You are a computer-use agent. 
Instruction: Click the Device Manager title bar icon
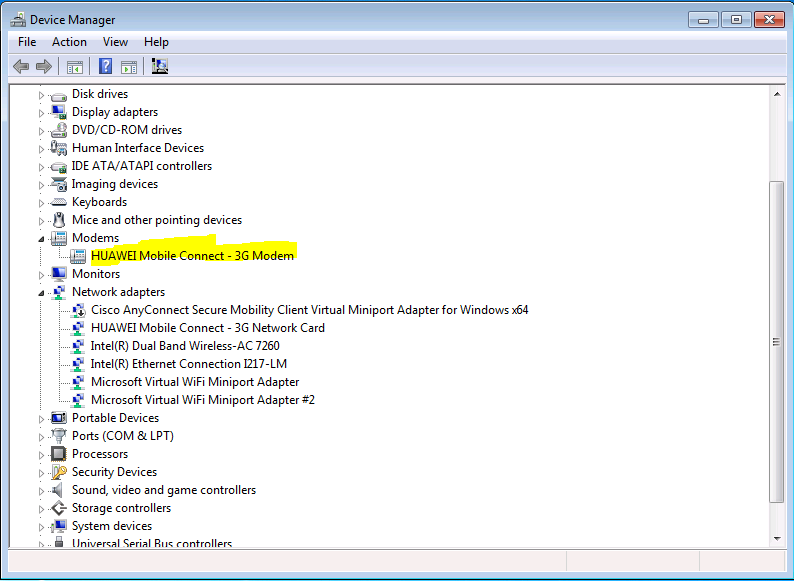(18, 20)
